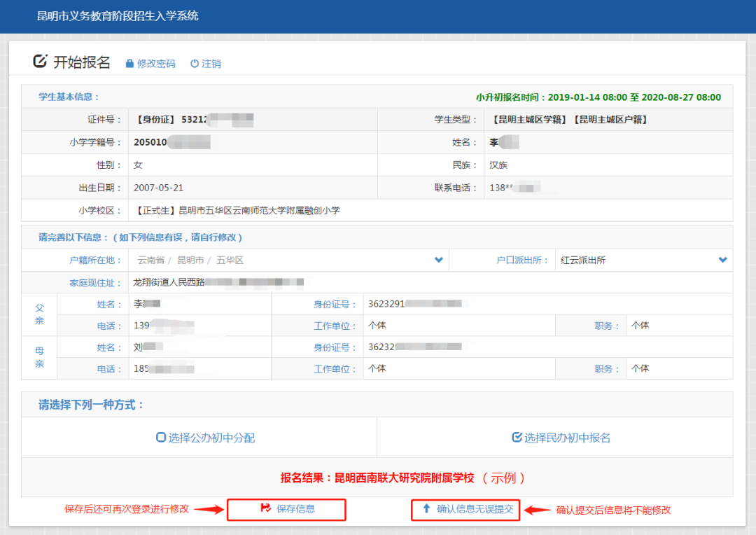Screen dimensions: 756x535
Task: Click father's 工作单位 field showing 个体
Action: point(459,326)
